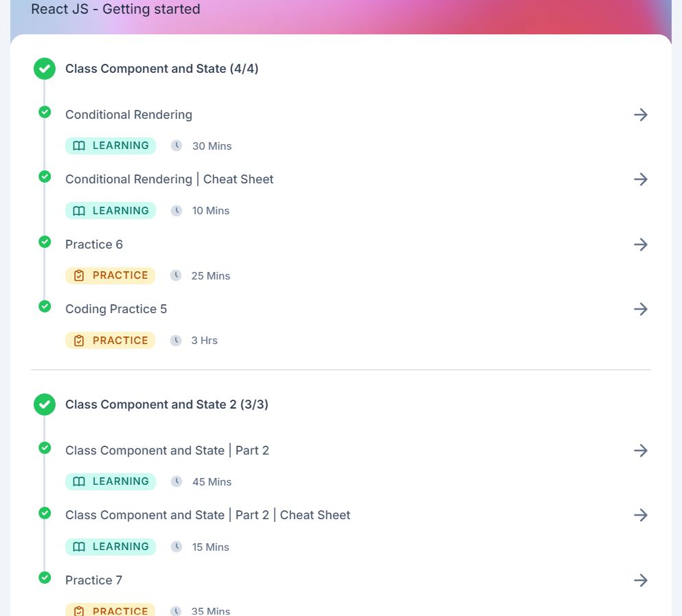Open Class Component and State | Part 2 link
The image size is (682, 616).
pos(167,450)
